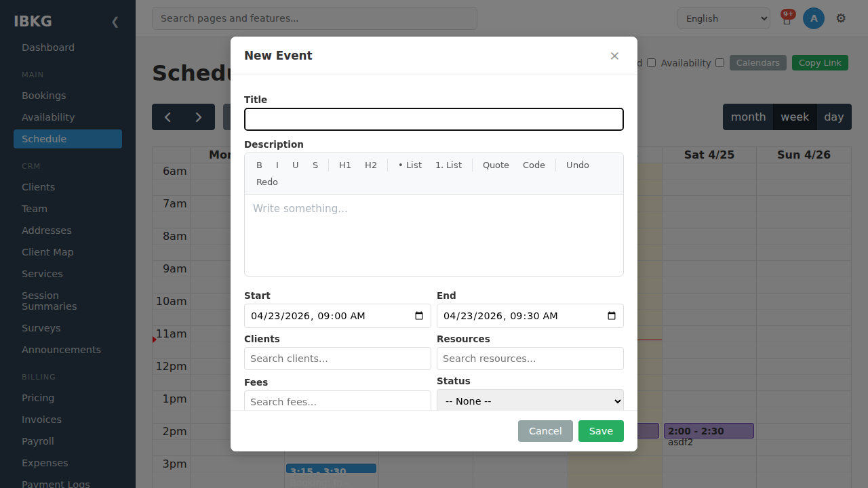Open Payroll in sidebar
Image resolution: width=868 pixels, height=488 pixels.
click(68, 441)
